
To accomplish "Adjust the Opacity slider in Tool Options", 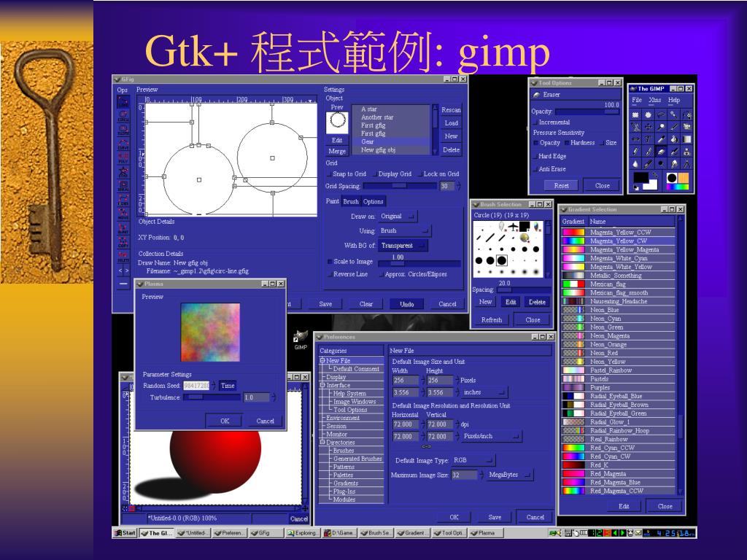I will [587, 112].
